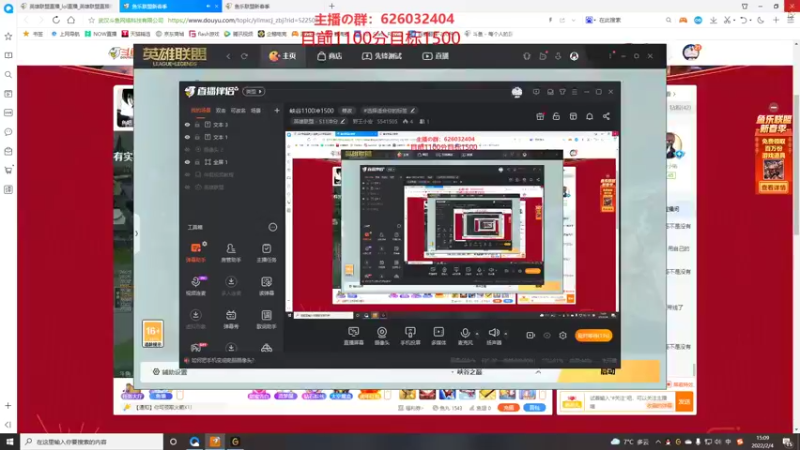Click the 读弹幕 read danmaku tool

pyautogui.click(x=266, y=285)
